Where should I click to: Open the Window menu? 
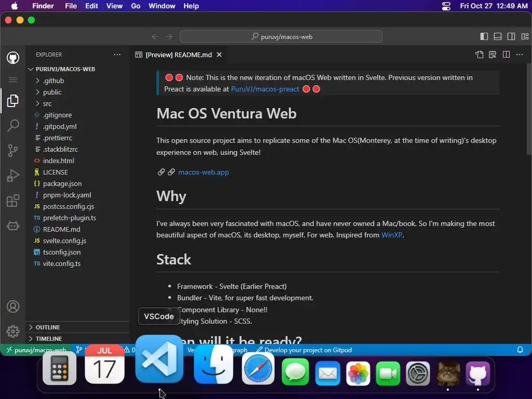point(162,6)
